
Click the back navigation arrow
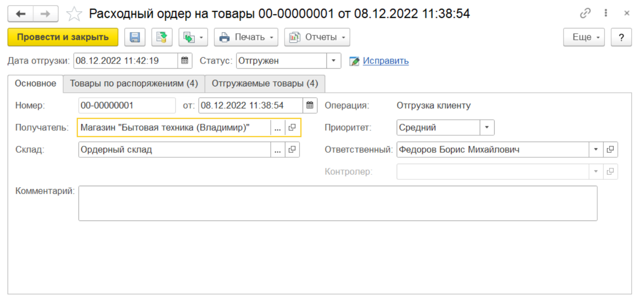(x=20, y=14)
